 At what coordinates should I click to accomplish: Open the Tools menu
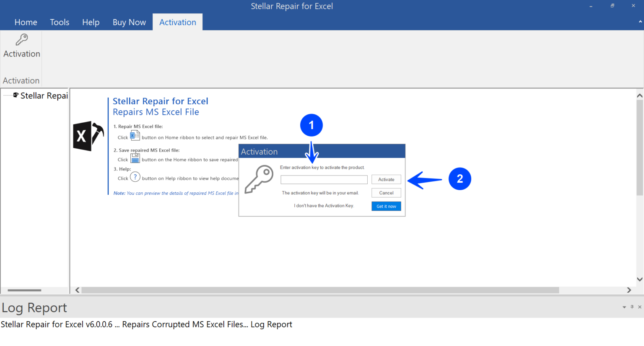pyautogui.click(x=59, y=22)
